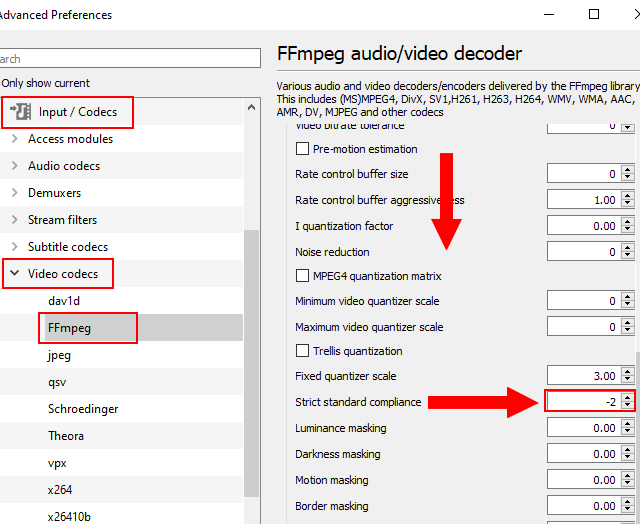The height and width of the screenshot is (524, 640).
Task: Expand the Stream filters node
Action: point(15,220)
